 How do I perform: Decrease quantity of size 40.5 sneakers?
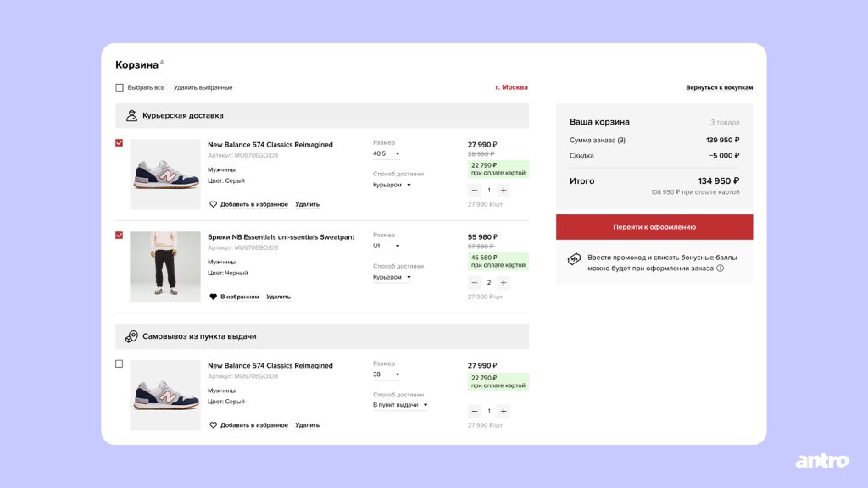(x=475, y=191)
